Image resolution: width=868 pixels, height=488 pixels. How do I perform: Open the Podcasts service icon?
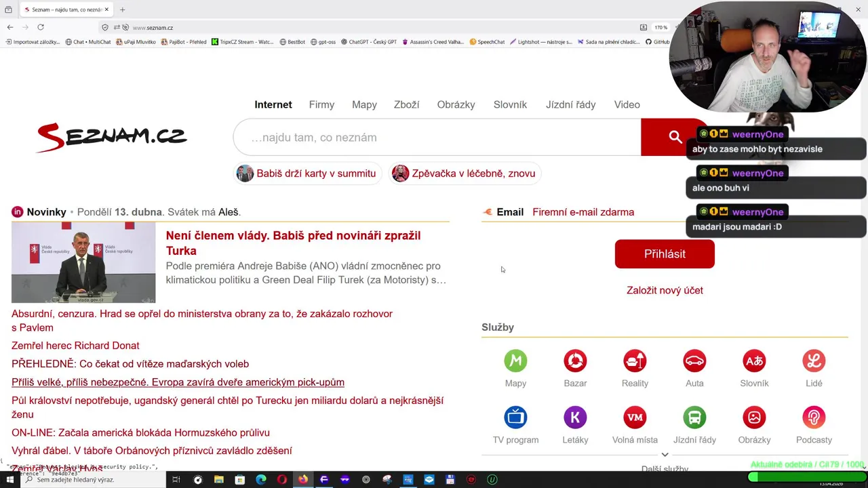coord(814,418)
